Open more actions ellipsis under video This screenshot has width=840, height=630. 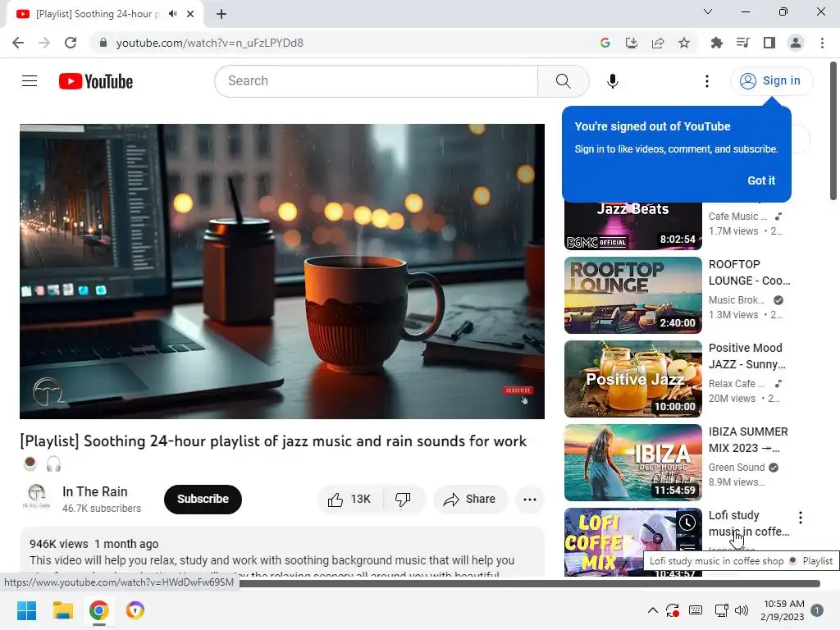pyautogui.click(x=530, y=500)
